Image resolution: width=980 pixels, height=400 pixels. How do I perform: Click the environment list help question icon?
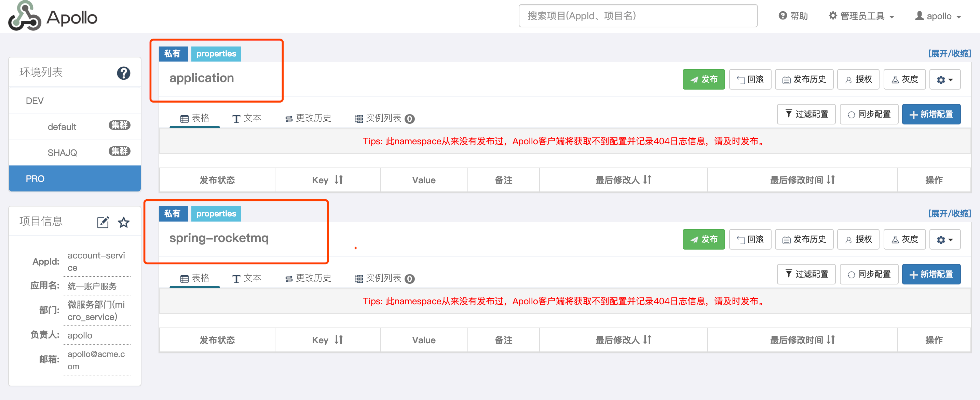tap(123, 73)
